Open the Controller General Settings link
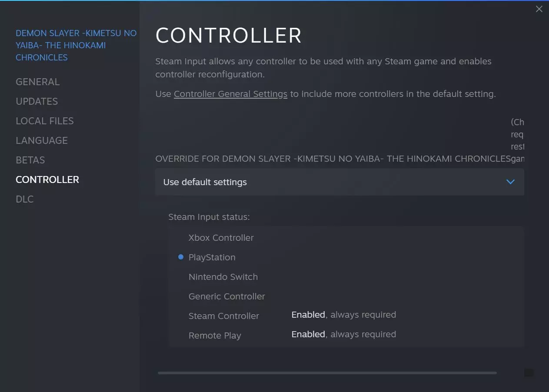The height and width of the screenshot is (392, 549). coord(230,94)
